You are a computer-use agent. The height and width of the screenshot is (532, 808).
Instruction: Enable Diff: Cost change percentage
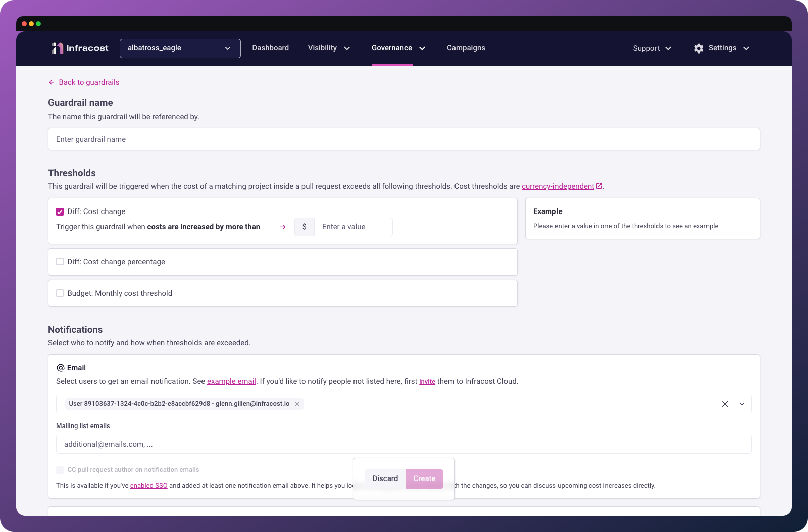pos(60,261)
